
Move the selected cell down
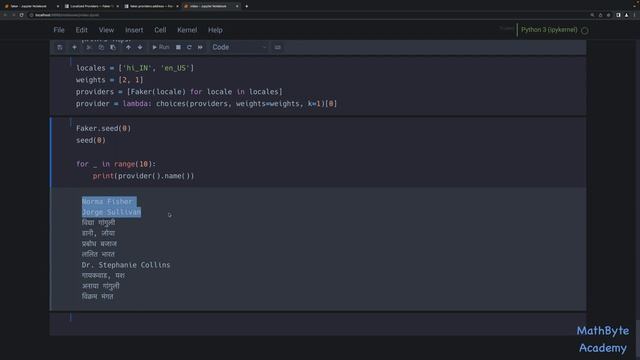click(140, 47)
